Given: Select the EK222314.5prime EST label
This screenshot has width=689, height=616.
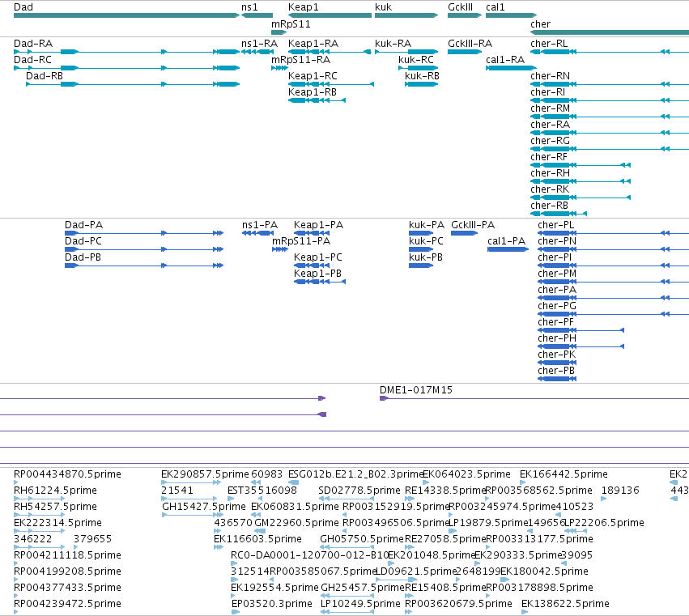Looking at the screenshot, I should [57, 523].
